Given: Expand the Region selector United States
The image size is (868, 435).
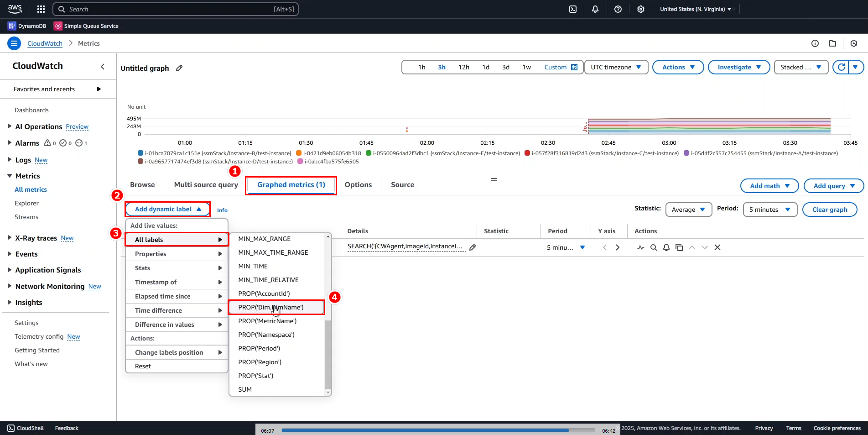Looking at the screenshot, I should (695, 9).
